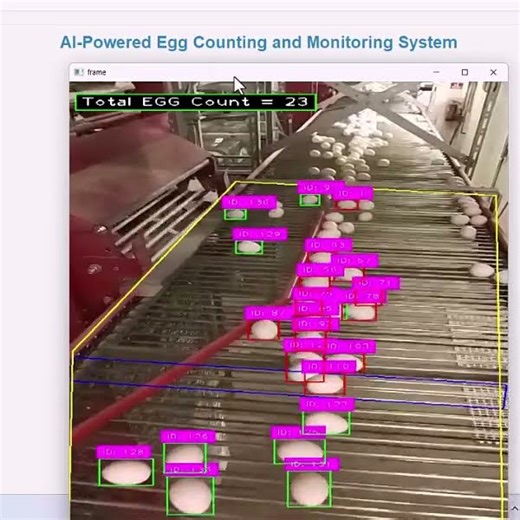Click the 'ID: 126' egg label
Image resolution: width=520 pixels, height=520 pixels.
188,436
